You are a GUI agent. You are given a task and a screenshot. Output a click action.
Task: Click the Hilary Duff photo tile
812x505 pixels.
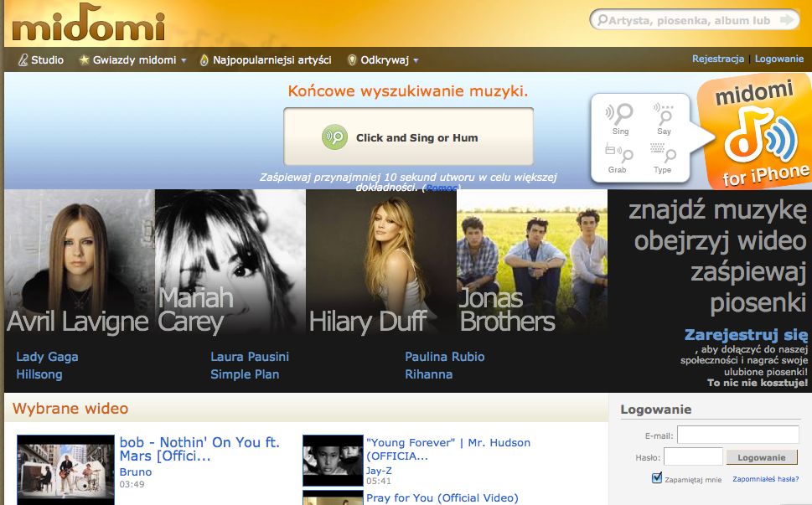click(381, 262)
